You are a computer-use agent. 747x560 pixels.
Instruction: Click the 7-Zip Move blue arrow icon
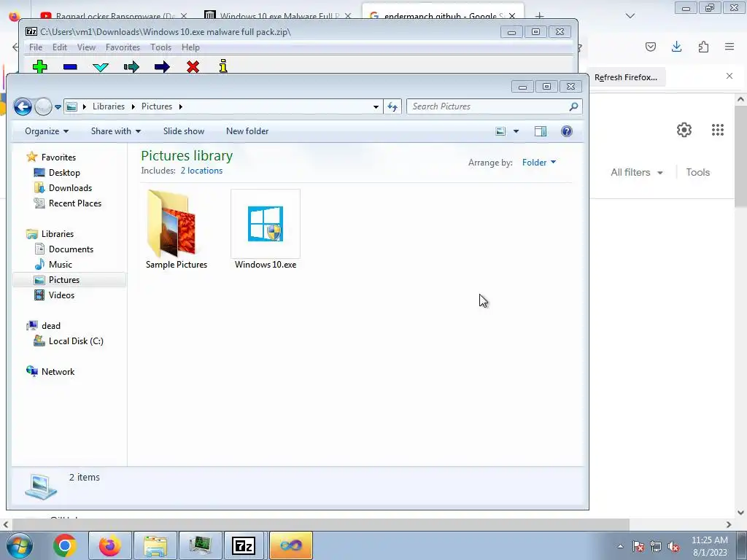[x=162, y=66]
